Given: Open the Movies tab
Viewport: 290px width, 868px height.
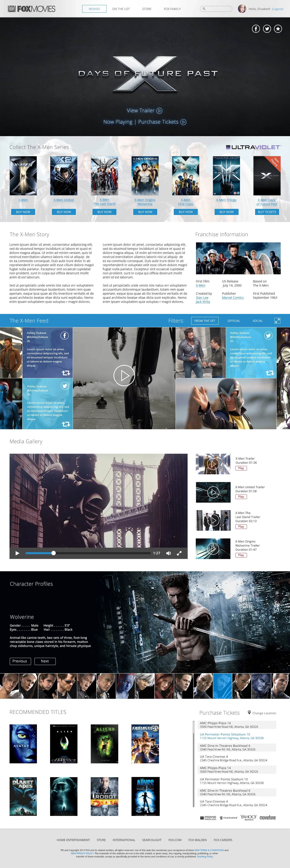Looking at the screenshot, I should point(94,9).
